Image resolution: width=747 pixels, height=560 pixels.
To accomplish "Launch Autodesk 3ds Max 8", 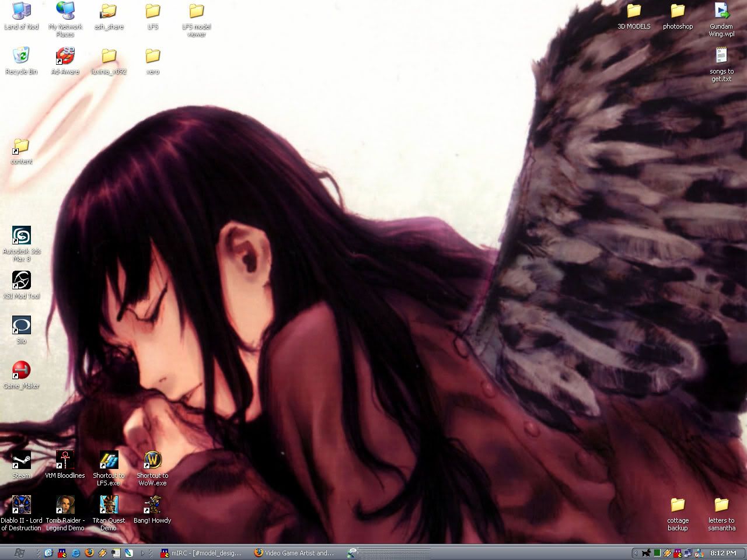I will (22, 243).
